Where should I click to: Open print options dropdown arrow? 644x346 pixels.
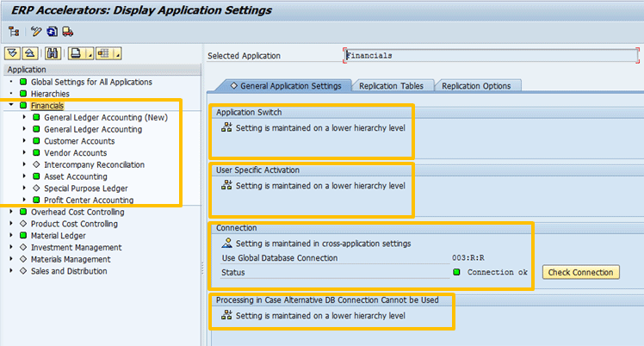pyautogui.click(x=90, y=53)
